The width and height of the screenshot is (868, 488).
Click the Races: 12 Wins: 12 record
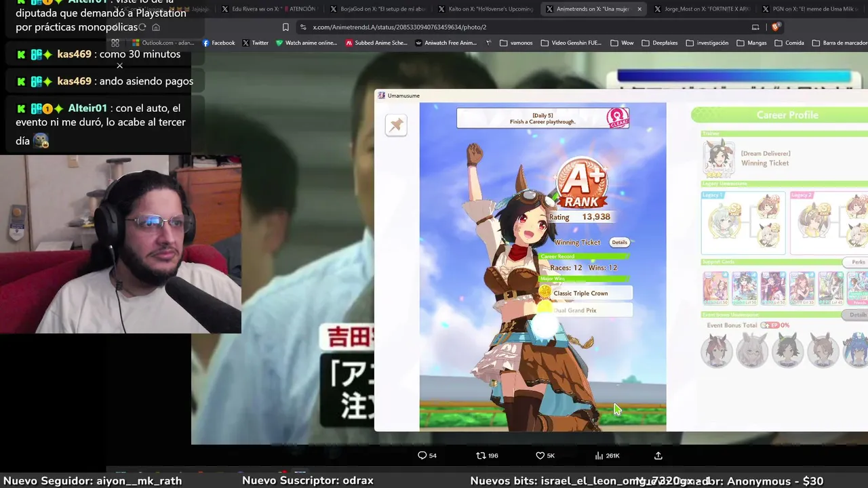pyautogui.click(x=584, y=268)
